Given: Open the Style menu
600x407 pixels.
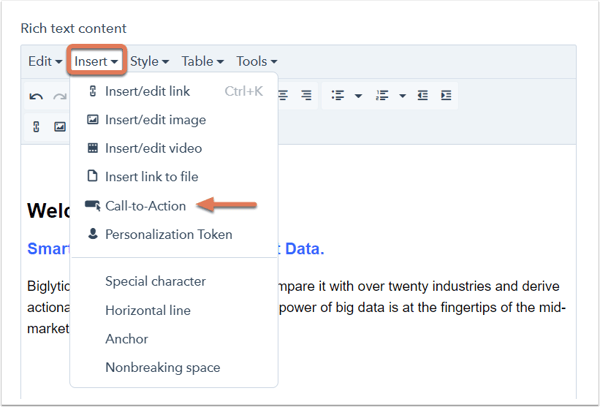Looking at the screenshot, I should coord(149,61).
